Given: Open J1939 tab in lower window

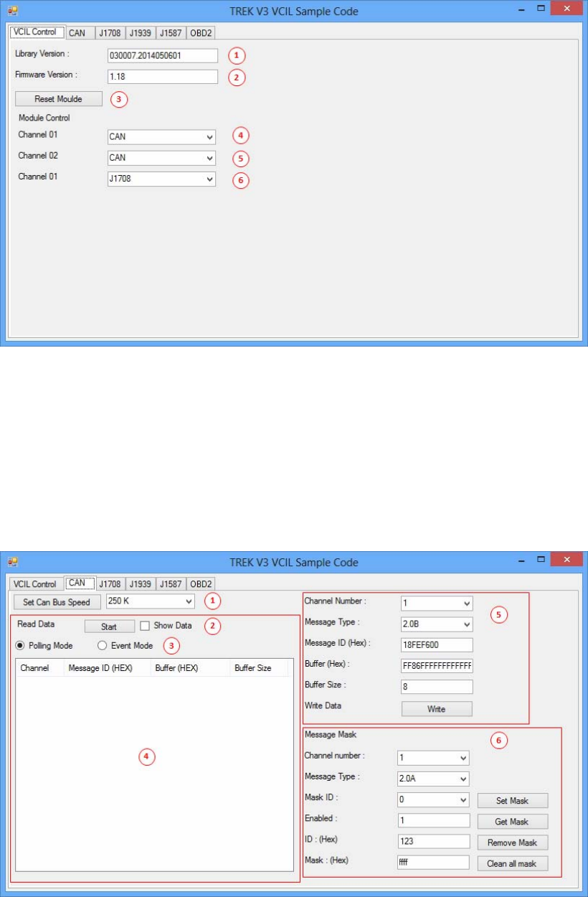Looking at the screenshot, I should click(141, 584).
